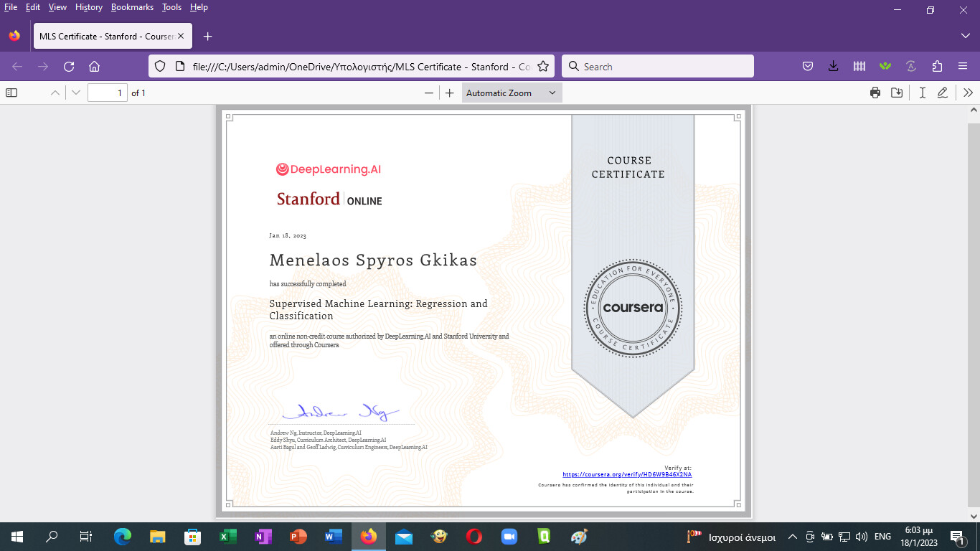
Task: Open the circular translate extension icon
Action: (x=911, y=67)
